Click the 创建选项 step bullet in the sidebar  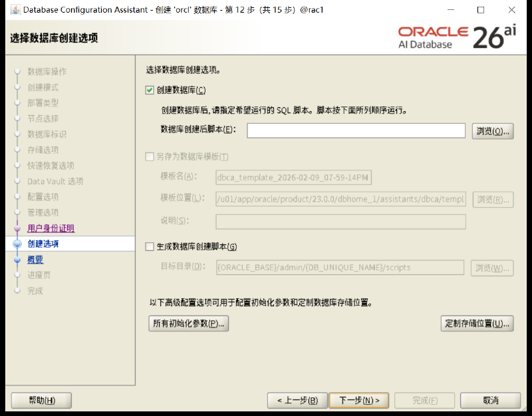(17, 244)
